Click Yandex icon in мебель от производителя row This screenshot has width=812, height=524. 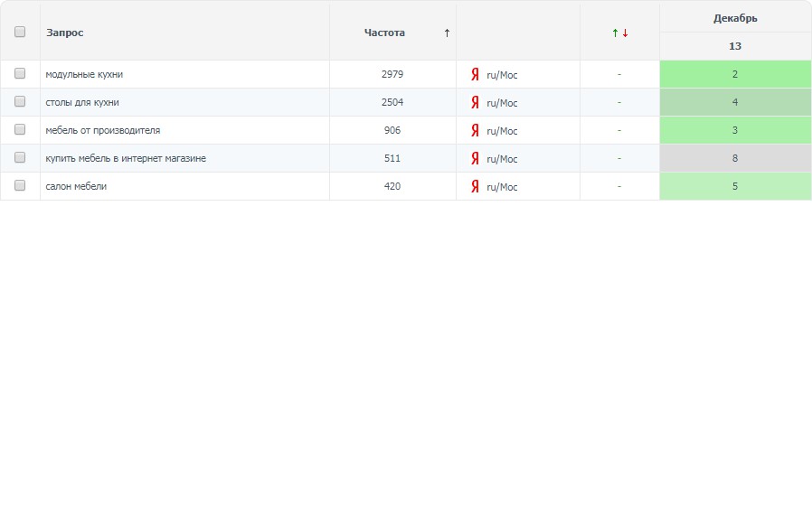(475, 131)
